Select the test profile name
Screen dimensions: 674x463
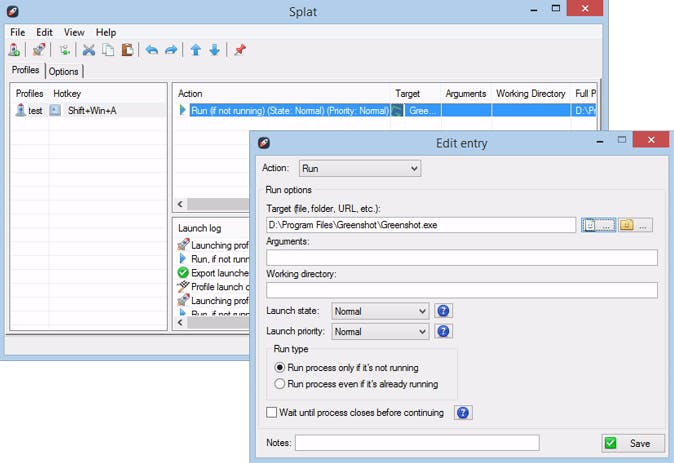[35, 110]
